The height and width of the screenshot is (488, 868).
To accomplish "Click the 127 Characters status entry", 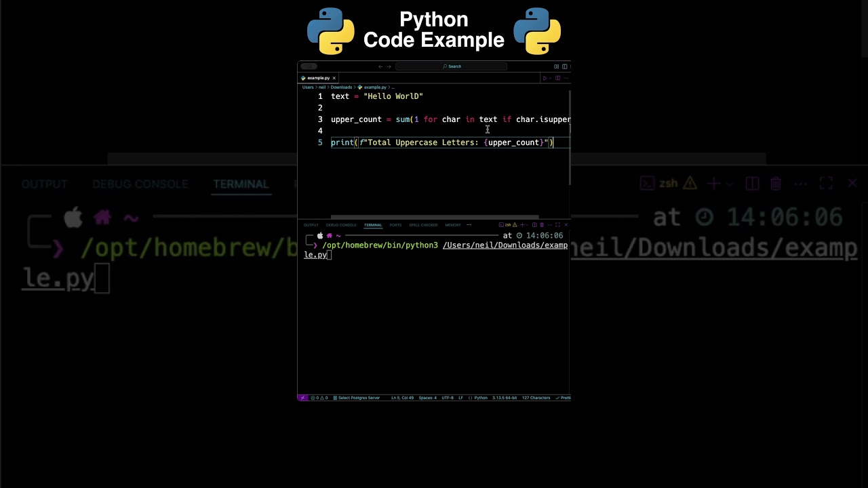I will tap(536, 398).
